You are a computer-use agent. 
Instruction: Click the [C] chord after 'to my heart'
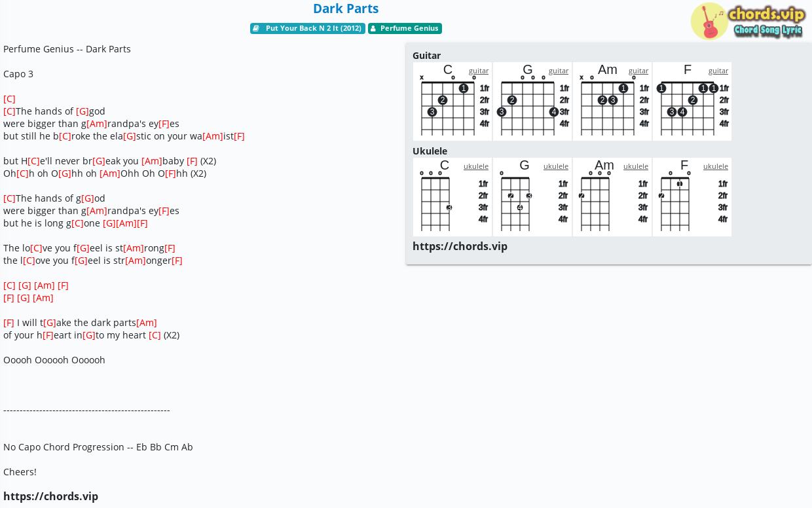click(x=155, y=335)
